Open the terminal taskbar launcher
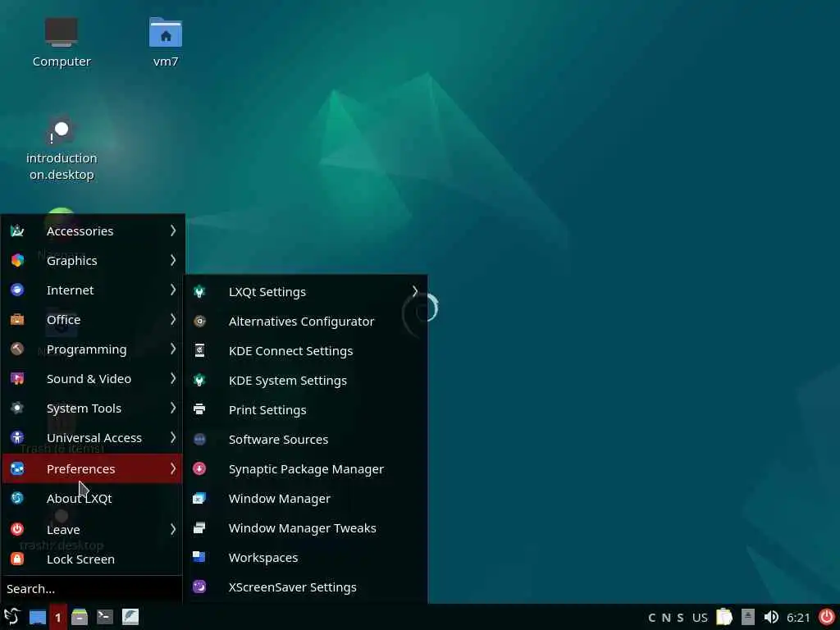The height and width of the screenshot is (630, 840). point(105,617)
